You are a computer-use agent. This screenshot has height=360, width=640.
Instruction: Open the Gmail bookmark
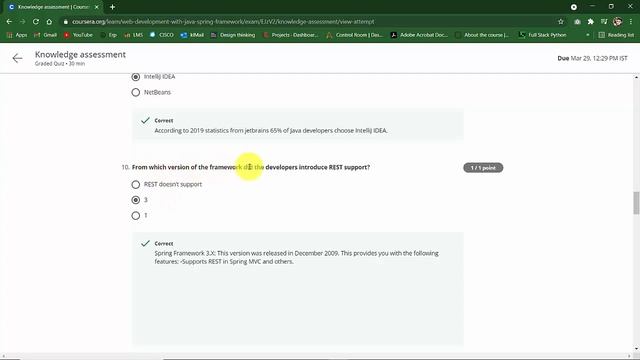(x=45, y=35)
